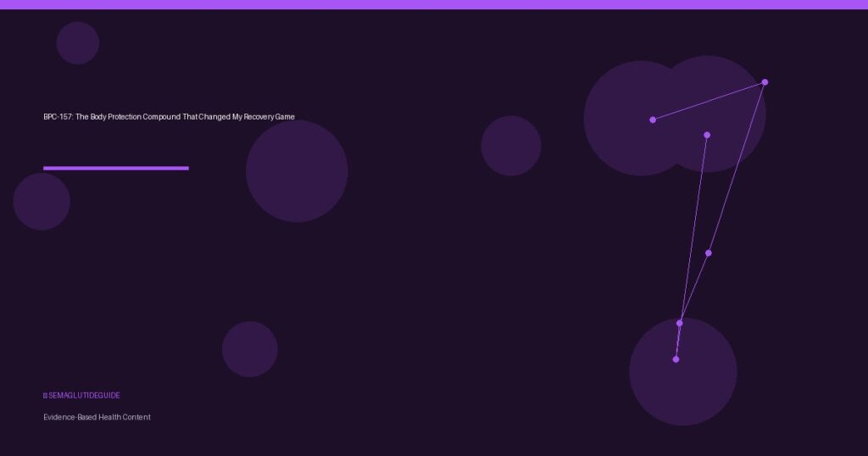Image resolution: width=868 pixels, height=456 pixels.
Task: Click large circle right of the purple underline
Action: (x=297, y=171)
